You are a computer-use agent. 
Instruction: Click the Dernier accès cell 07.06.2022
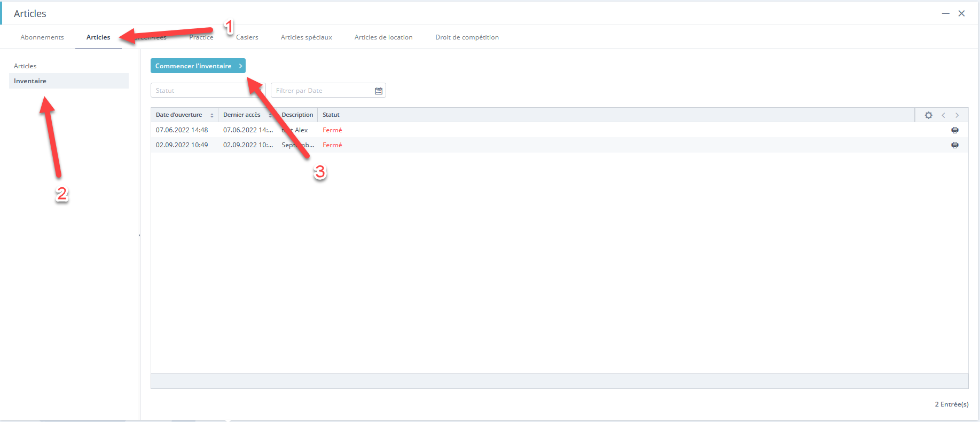point(248,130)
